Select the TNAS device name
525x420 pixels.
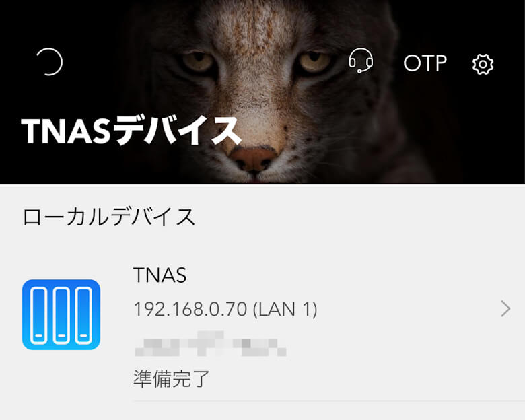point(160,275)
